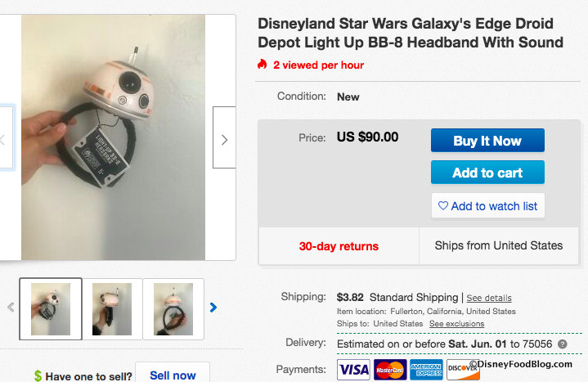Click the previous image arrow on main photo
The width and height of the screenshot is (588, 382).
[x=4, y=139]
